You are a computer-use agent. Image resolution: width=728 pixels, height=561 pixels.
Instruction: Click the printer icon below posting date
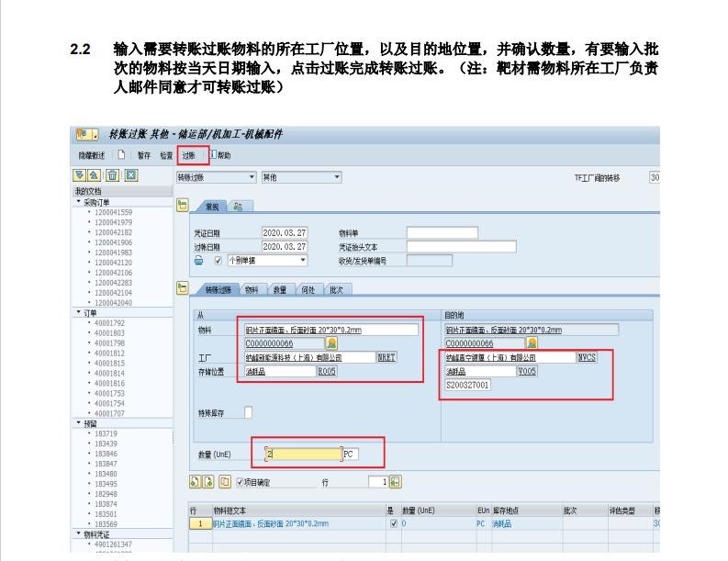198,260
